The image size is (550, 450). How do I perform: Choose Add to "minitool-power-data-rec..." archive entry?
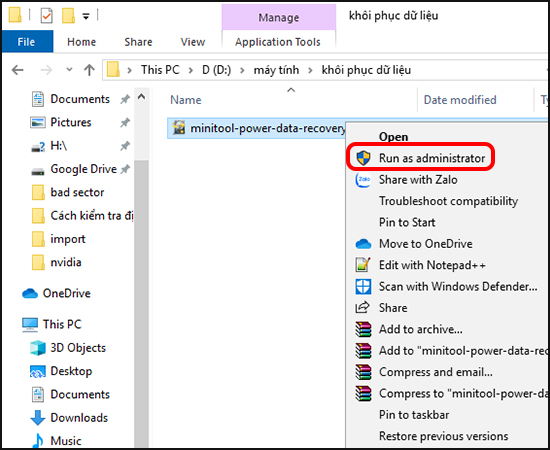point(463,351)
